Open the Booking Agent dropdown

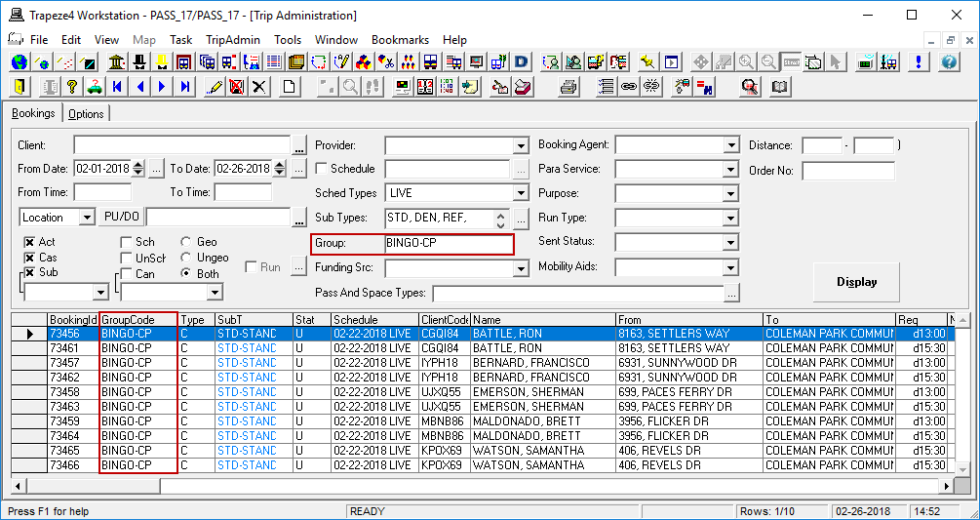click(732, 145)
